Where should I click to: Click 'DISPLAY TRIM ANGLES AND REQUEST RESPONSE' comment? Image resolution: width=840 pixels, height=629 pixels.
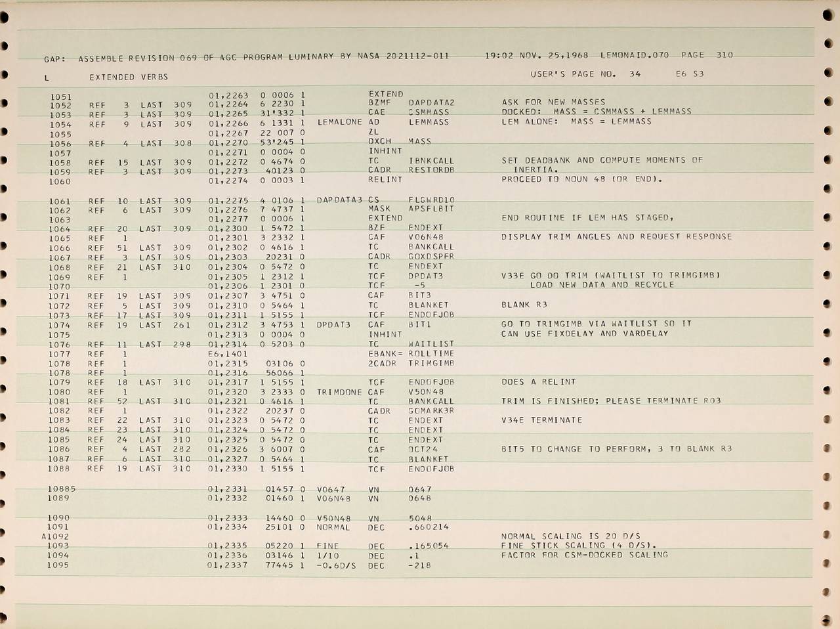(x=616, y=236)
